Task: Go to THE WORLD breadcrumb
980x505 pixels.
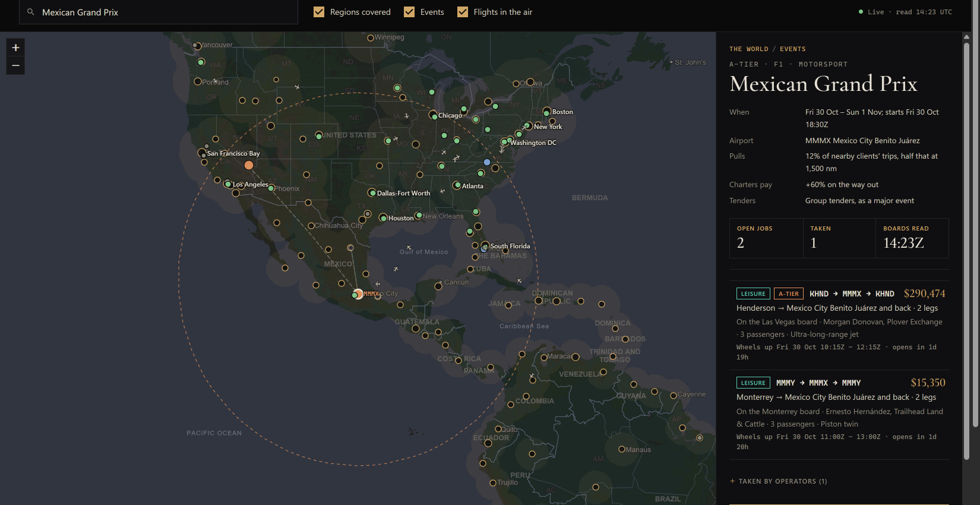Action: click(749, 49)
